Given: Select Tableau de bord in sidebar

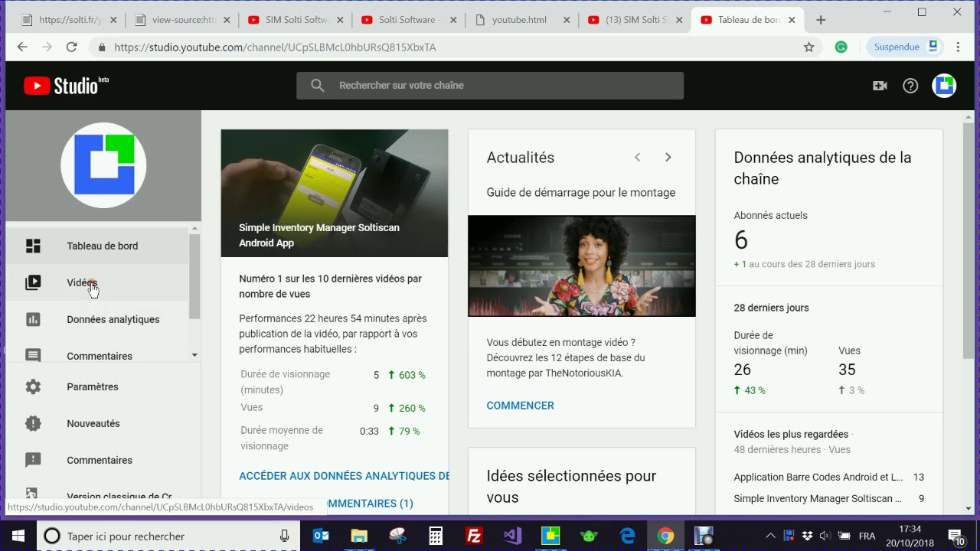Looking at the screenshot, I should point(97,246).
